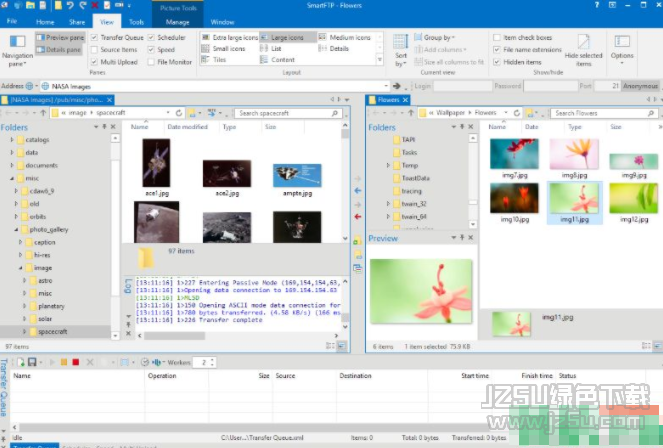Select the Content layout
Viewport: 663px width, 448px height.
277,60
